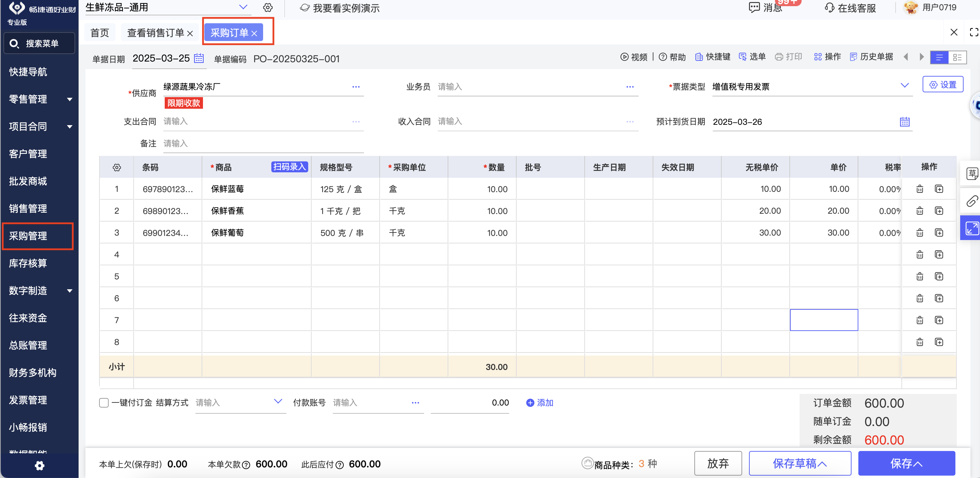This screenshot has width=980, height=478.
Task: Go to previous document with left arrow
Action: [906, 57]
